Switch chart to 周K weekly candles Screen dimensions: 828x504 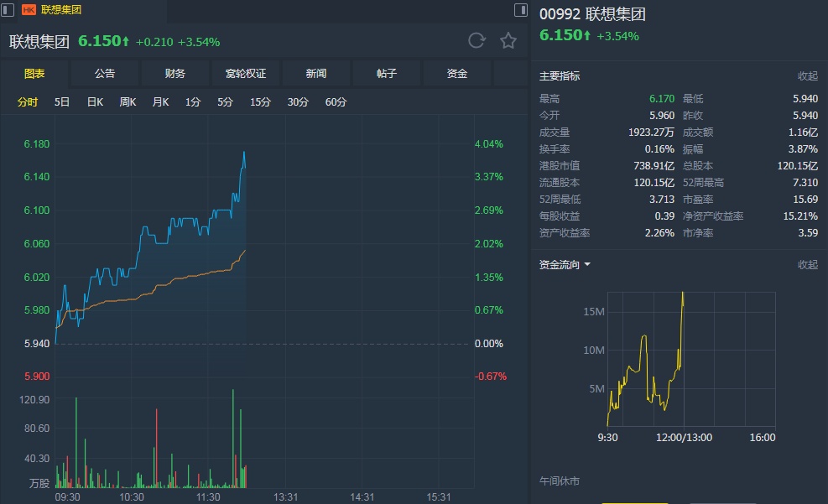pyautogui.click(x=128, y=101)
